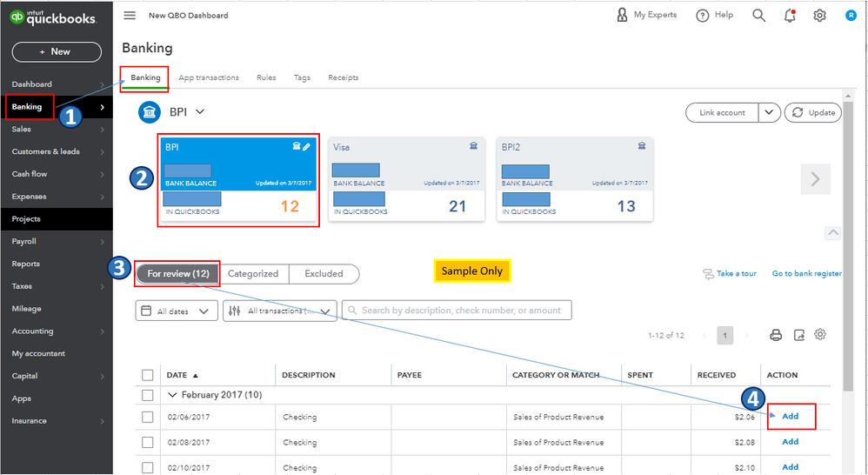Open the Excluded tab
Viewport: 868px width, 475px height.
(x=324, y=273)
